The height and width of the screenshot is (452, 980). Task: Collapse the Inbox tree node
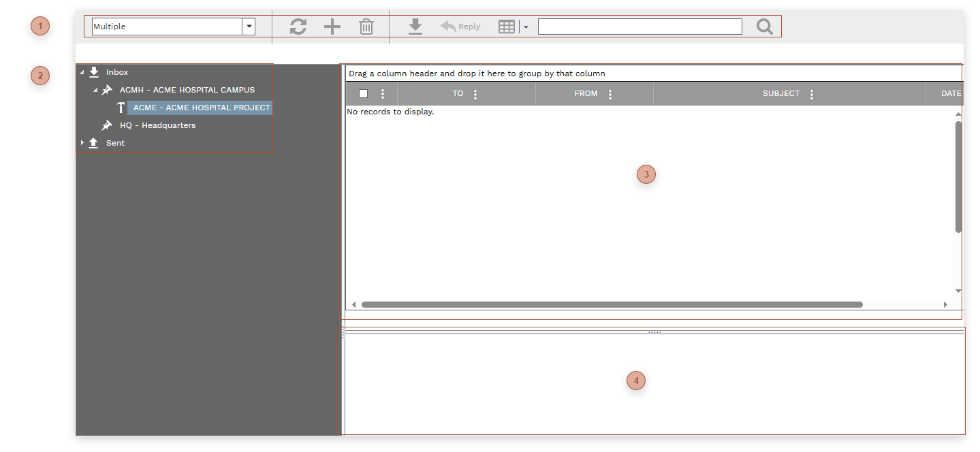(x=82, y=72)
